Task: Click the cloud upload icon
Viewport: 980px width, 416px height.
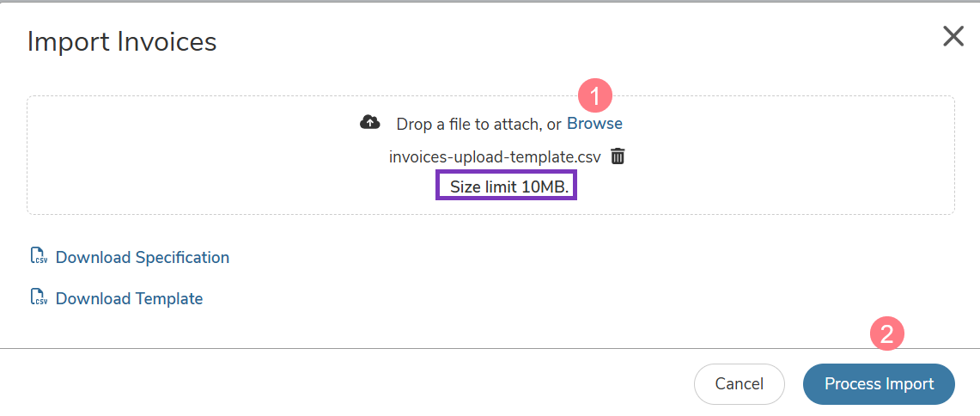Action: click(x=370, y=123)
